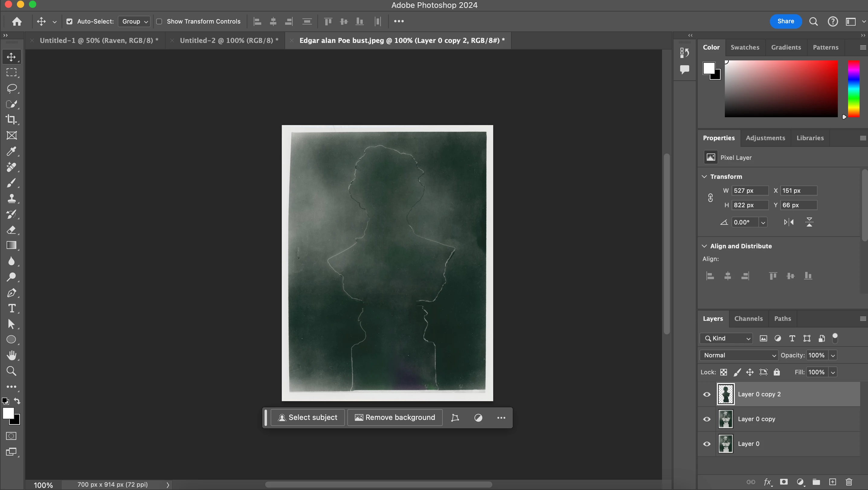The width and height of the screenshot is (868, 490).
Task: Switch to the Channels tab
Action: [x=748, y=318]
